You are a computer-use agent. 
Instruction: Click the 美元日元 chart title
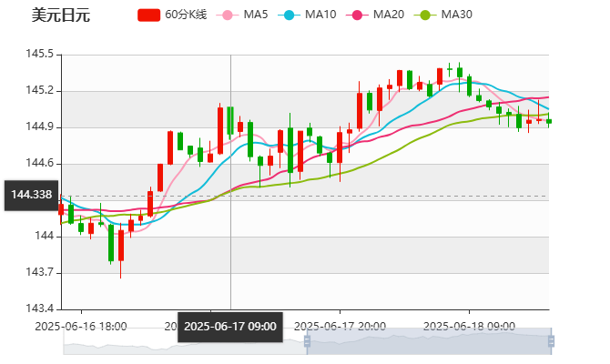pos(61,15)
